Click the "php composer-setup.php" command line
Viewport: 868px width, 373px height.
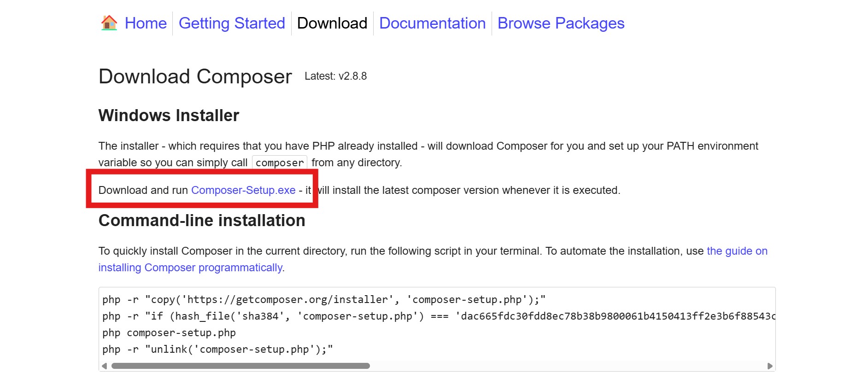(169, 333)
